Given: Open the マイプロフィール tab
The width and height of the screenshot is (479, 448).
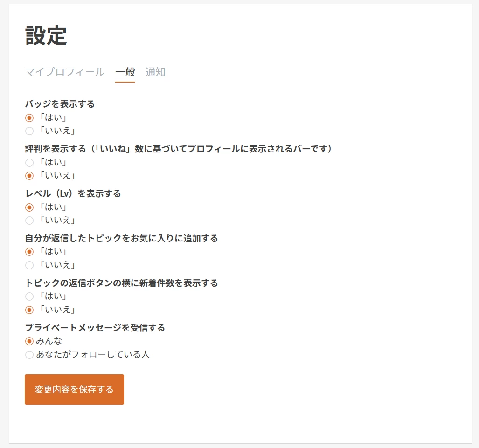Looking at the screenshot, I should 65,72.
